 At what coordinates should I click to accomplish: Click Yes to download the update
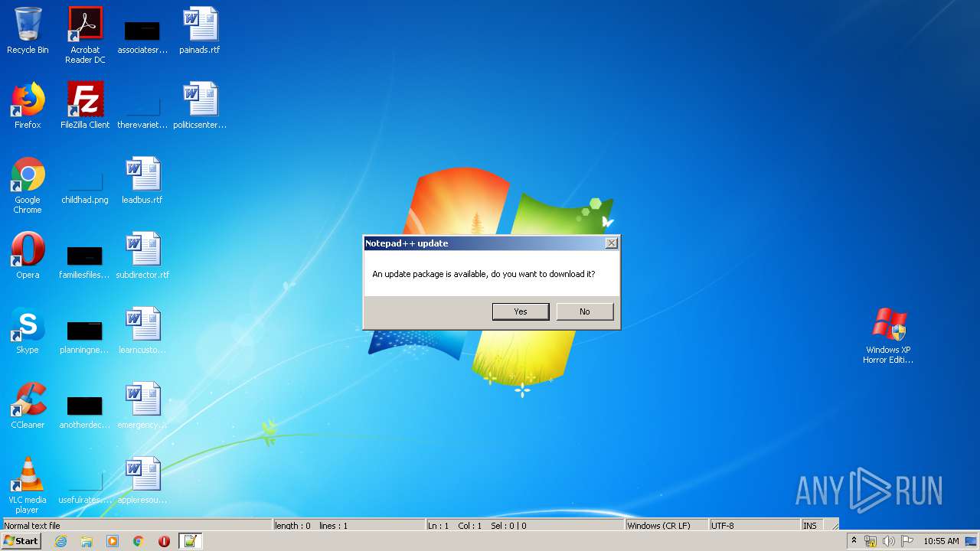point(521,311)
